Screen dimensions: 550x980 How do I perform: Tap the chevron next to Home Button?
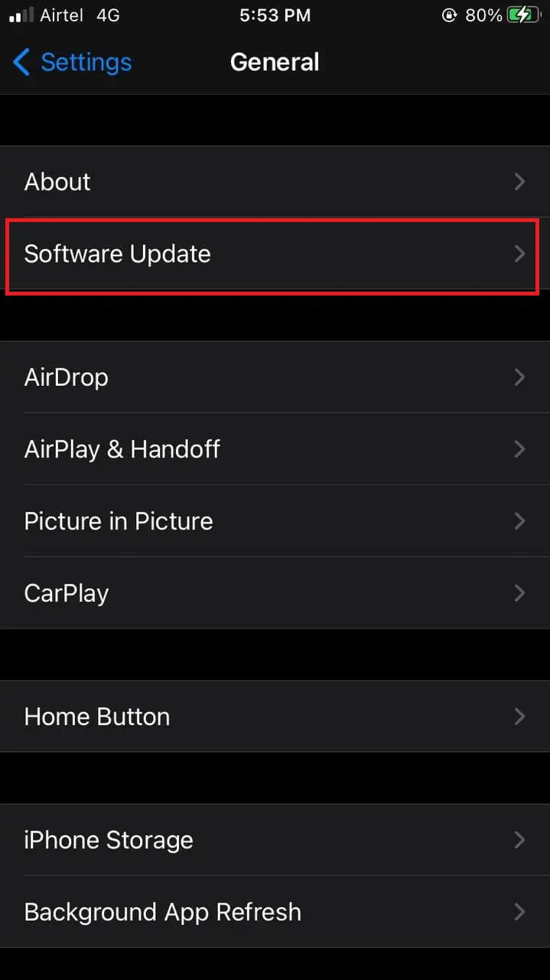(x=520, y=717)
